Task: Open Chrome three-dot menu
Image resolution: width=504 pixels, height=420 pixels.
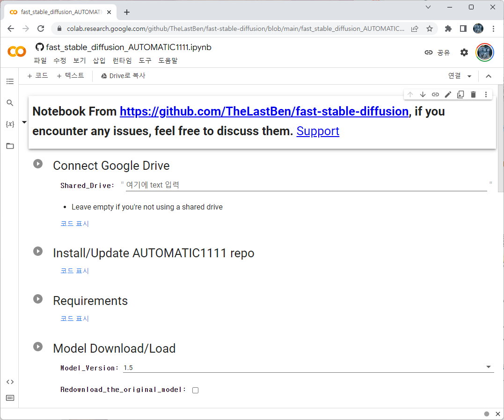Action: pos(493,29)
